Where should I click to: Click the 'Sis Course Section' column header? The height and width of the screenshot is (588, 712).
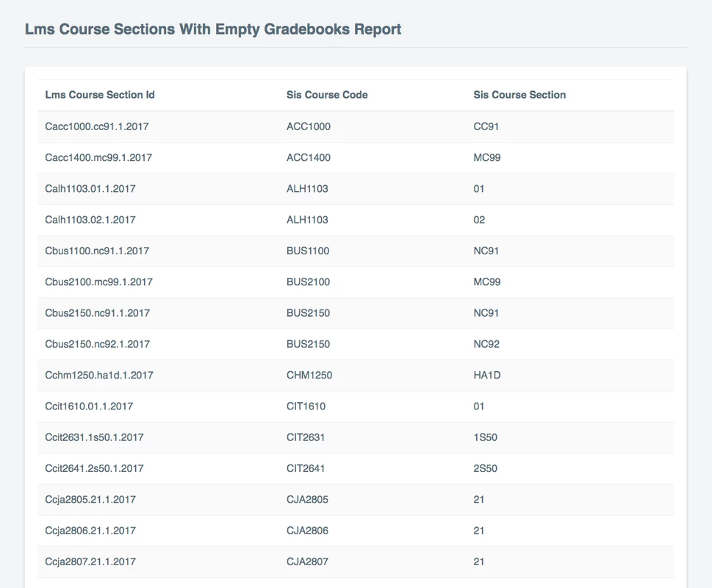click(x=519, y=95)
